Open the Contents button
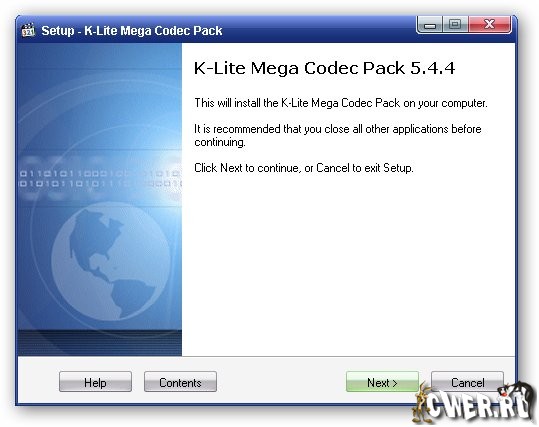Screen dimensions: 539x427 coord(180,382)
